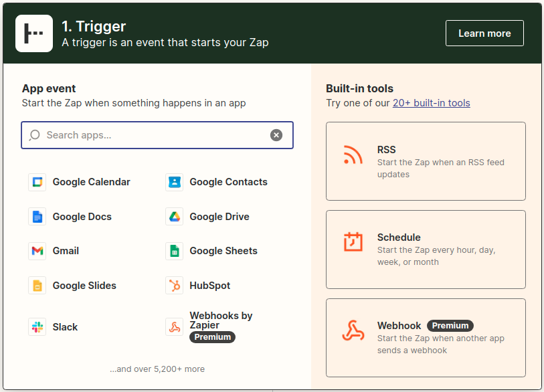Select the Google Sheets app label
Viewport: 544px width, 392px height.
pyautogui.click(x=223, y=251)
